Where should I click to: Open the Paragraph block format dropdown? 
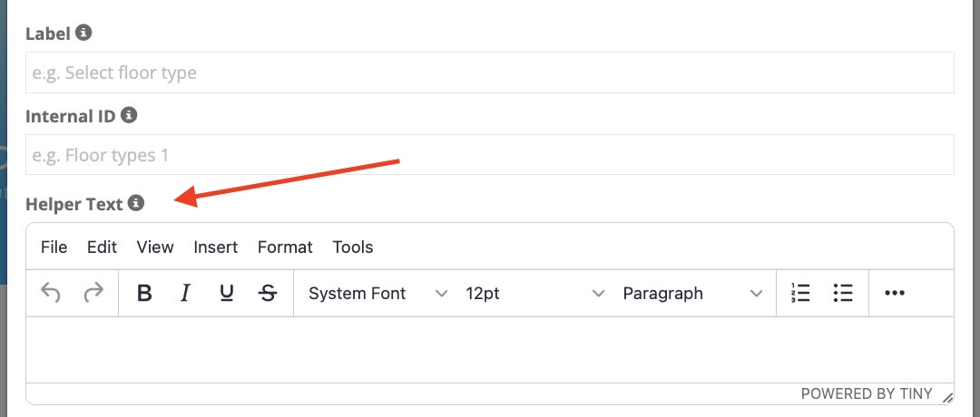coord(691,294)
